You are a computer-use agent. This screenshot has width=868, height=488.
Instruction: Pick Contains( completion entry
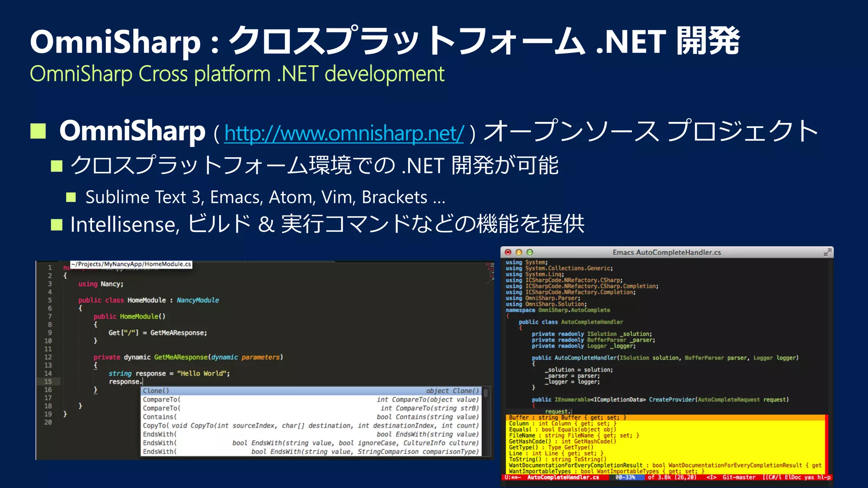point(311,417)
